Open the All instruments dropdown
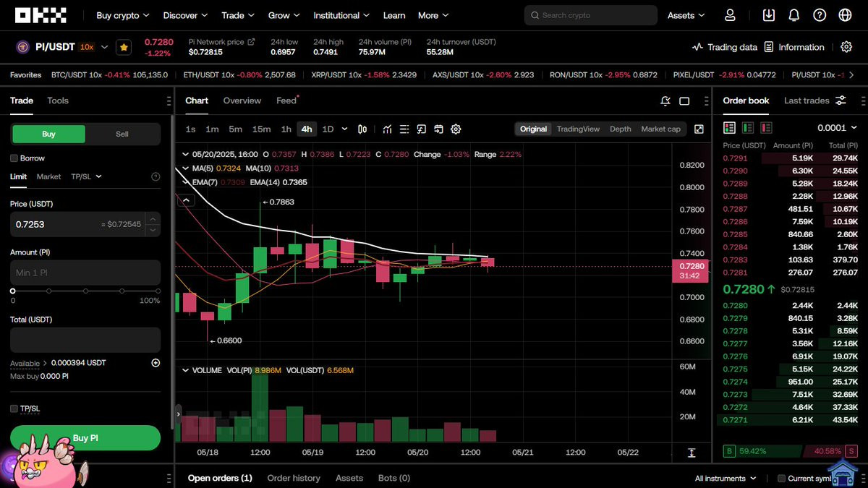Viewport: 868px width, 488px height. (726, 479)
